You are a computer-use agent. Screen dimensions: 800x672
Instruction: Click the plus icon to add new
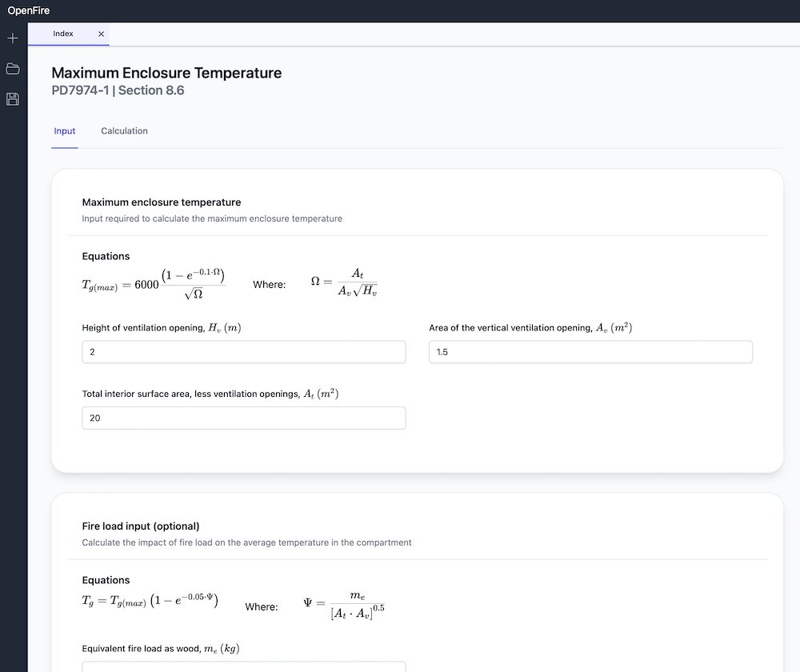pyautogui.click(x=13, y=38)
